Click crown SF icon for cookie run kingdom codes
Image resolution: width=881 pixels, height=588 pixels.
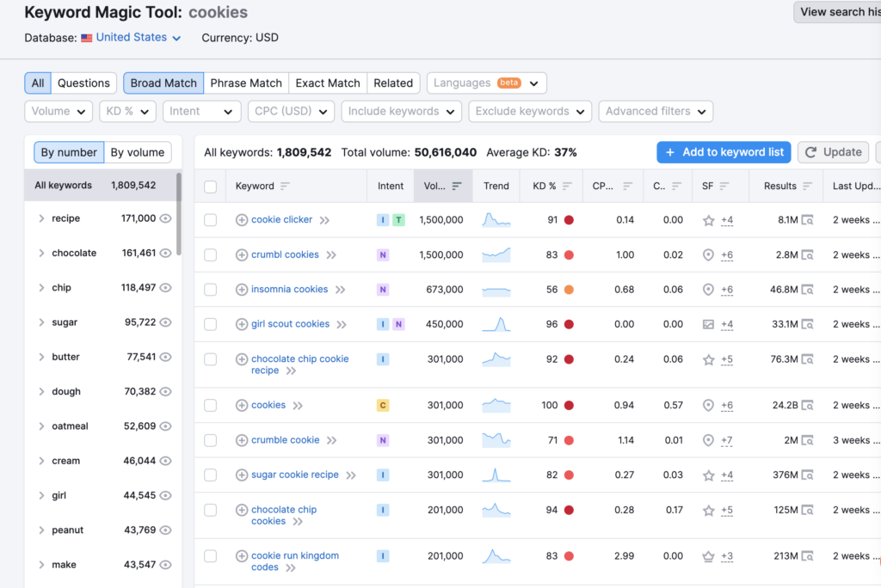[709, 556]
